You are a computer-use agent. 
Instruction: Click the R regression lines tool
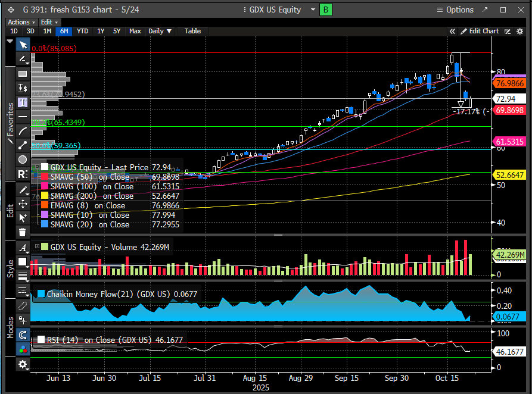[x=23, y=174]
